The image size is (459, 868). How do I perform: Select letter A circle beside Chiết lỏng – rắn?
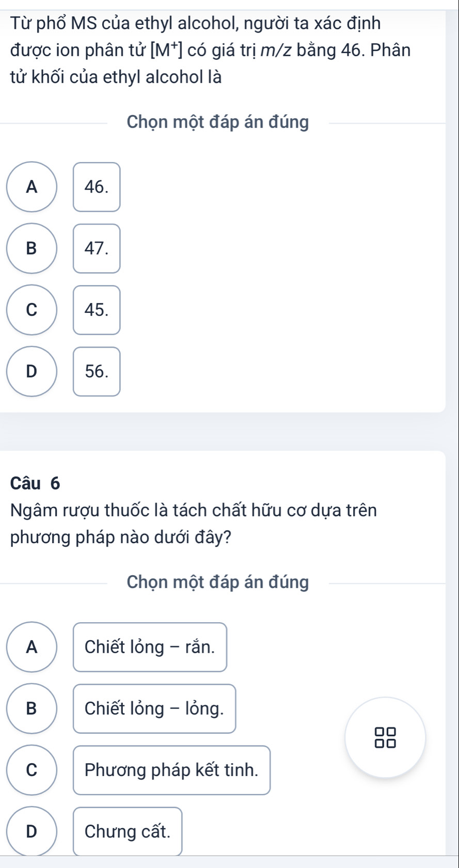pos(32,647)
